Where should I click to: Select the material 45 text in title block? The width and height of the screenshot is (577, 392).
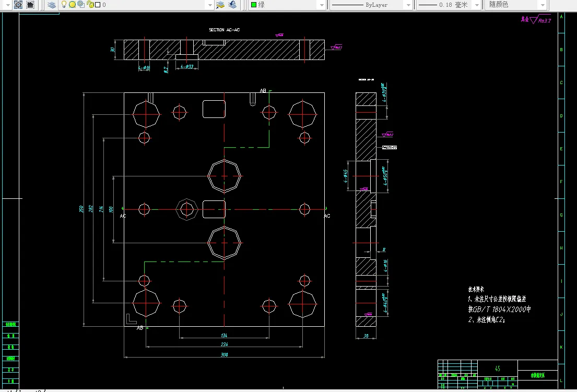pyautogui.click(x=498, y=368)
